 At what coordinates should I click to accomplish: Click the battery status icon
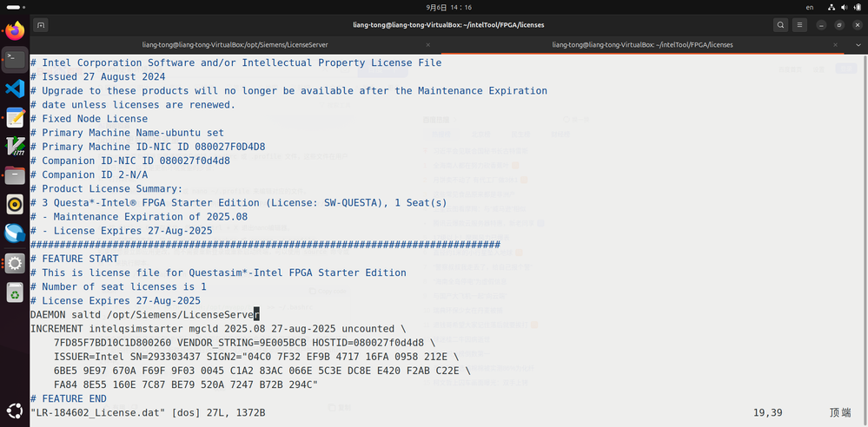tap(858, 7)
